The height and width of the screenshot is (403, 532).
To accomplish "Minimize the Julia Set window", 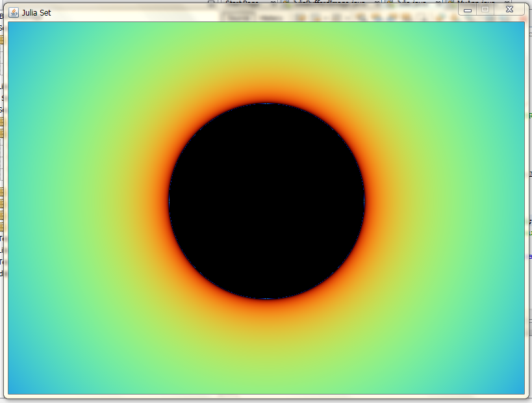I will click(468, 10).
